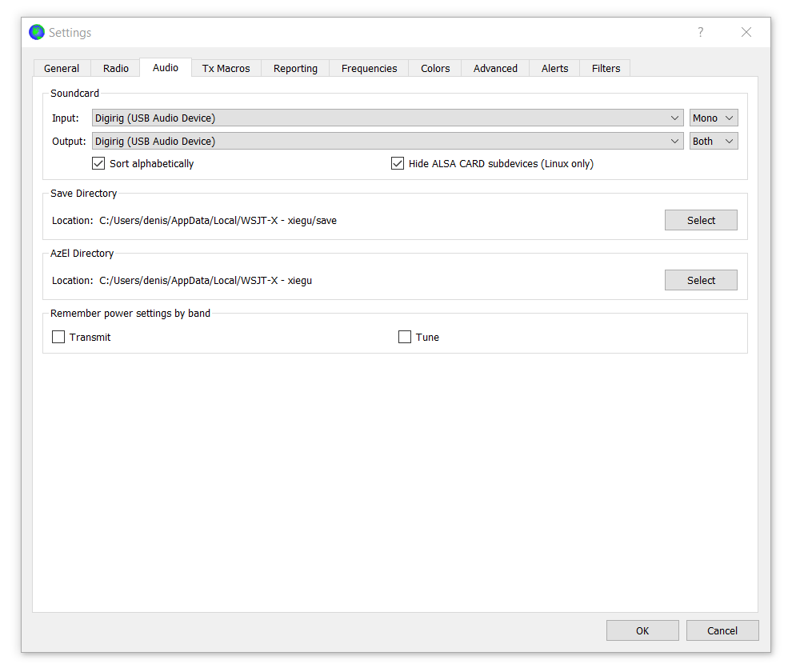
Task: Open the Radio tab
Action: 115,68
